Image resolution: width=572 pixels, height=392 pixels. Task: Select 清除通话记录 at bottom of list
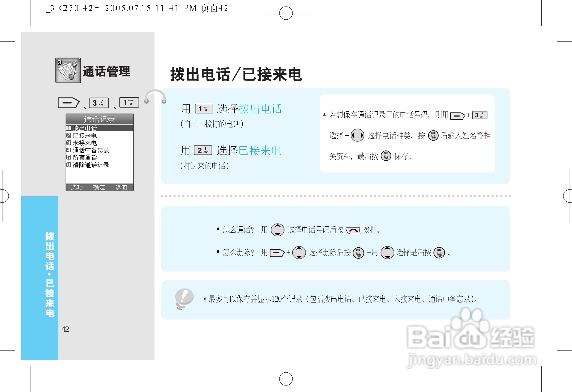click(x=88, y=165)
